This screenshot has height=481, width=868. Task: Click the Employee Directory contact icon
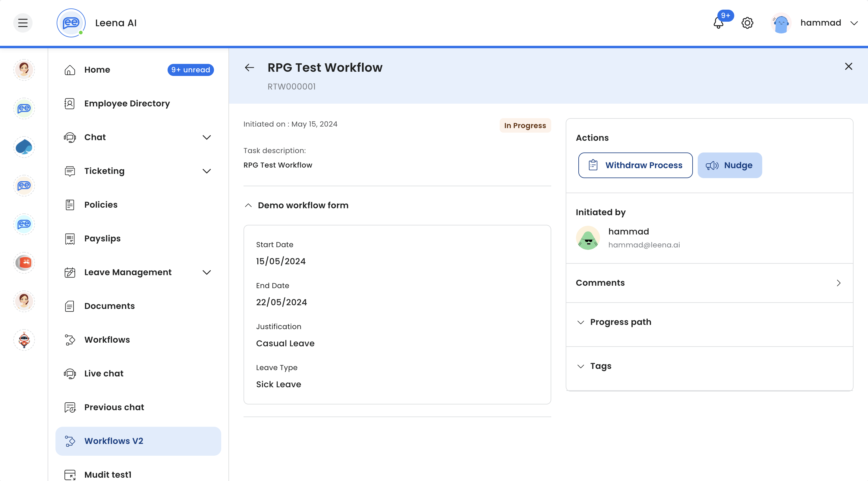[70, 103]
